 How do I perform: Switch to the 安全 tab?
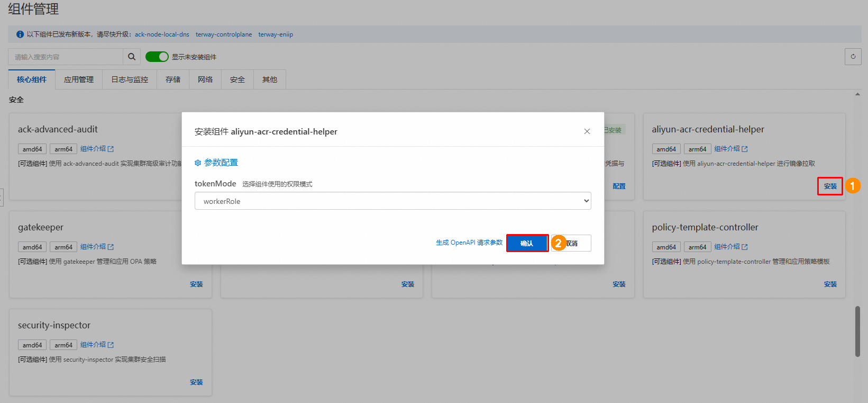click(237, 79)
